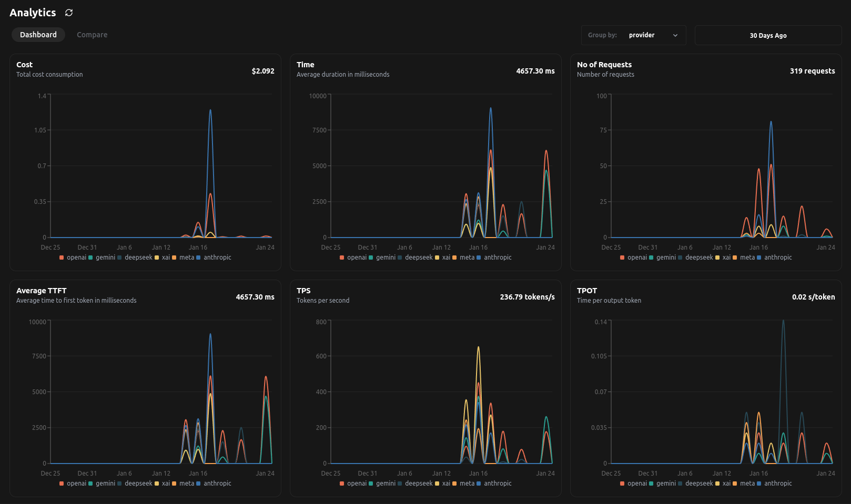Click anthropic legend marker in No of Requests chart
Screen dimensions: 851x504
pyautogui.click(x=759, y=258)
